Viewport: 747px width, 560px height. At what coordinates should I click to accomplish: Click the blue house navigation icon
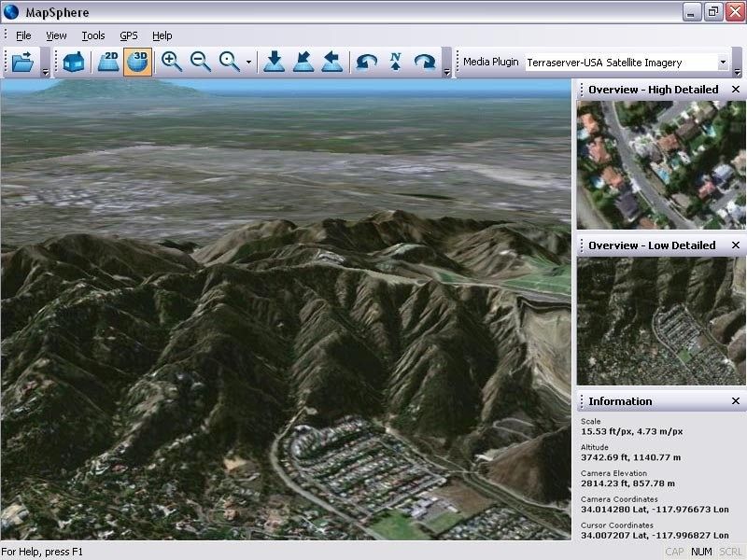pyautogui.click(x=75, y=62)
